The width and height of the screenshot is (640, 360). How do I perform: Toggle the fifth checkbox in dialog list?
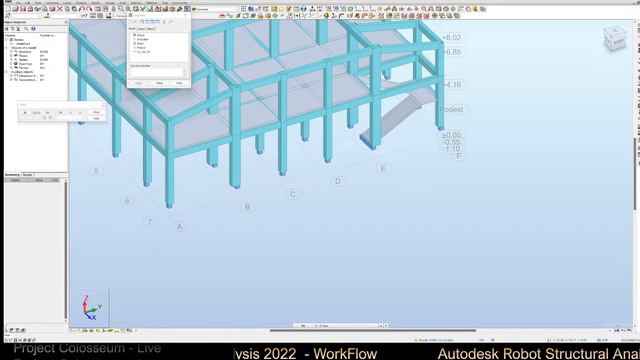[x=134, y=52]
